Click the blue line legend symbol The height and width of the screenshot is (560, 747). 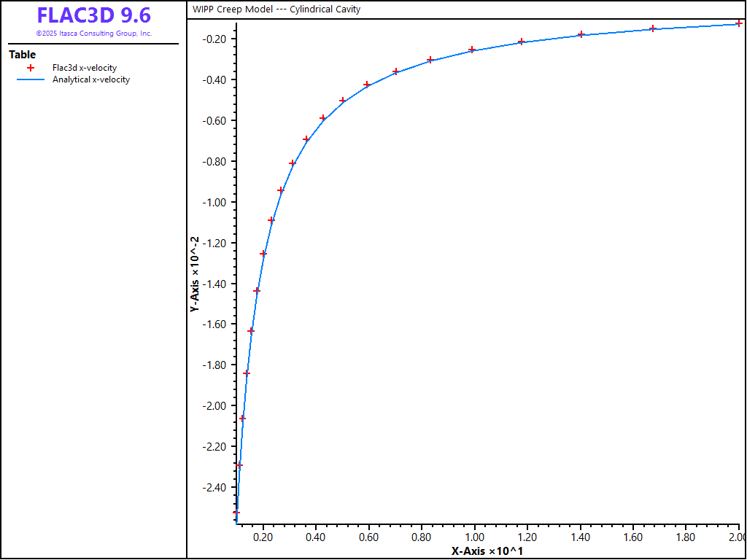[31, 80]
